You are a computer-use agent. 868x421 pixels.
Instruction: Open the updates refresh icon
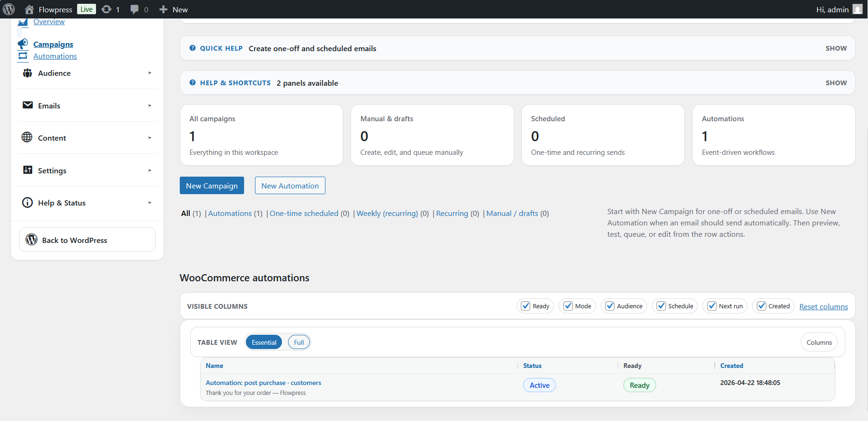(x=106, y=9)
